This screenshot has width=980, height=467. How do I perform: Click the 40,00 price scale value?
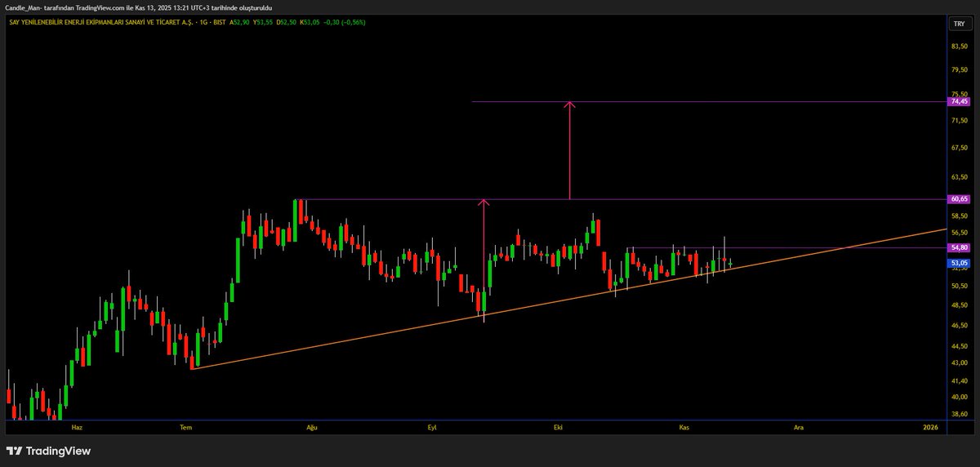959,397
